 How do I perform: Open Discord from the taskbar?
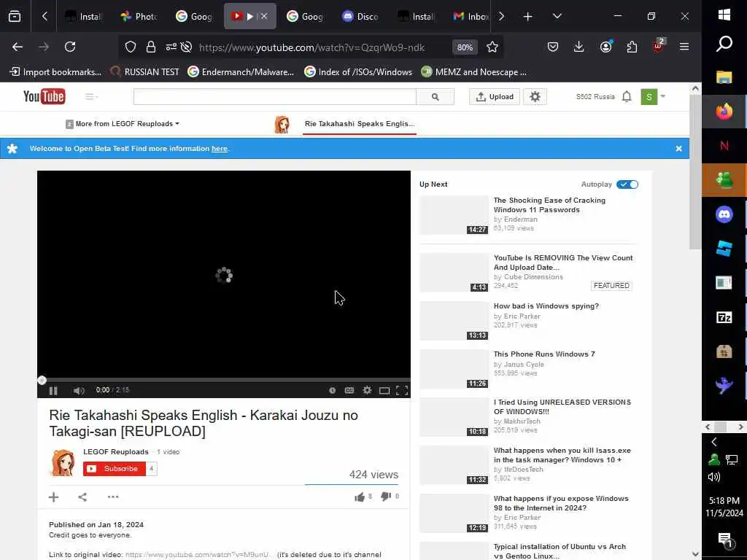pos(724,214)
